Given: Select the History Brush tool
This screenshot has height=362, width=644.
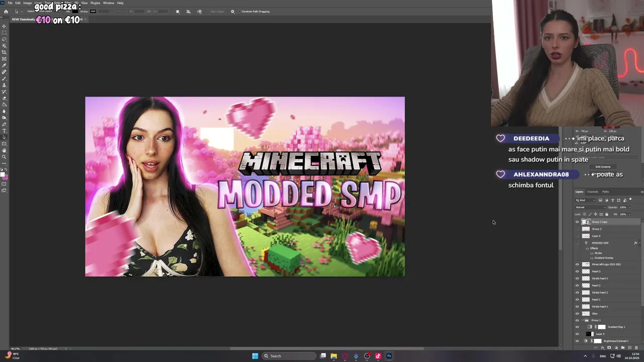Looking at the screenshot, I should coord(4,92).
